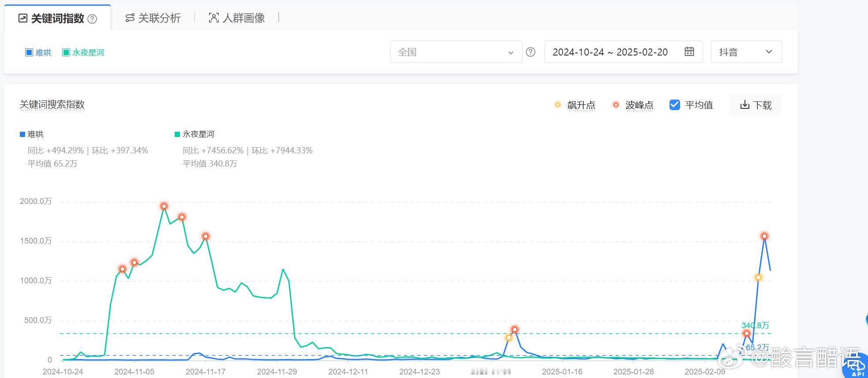Click the 2024-11-17 axis date label
This screenshot has height=378, width=868.
206,372
